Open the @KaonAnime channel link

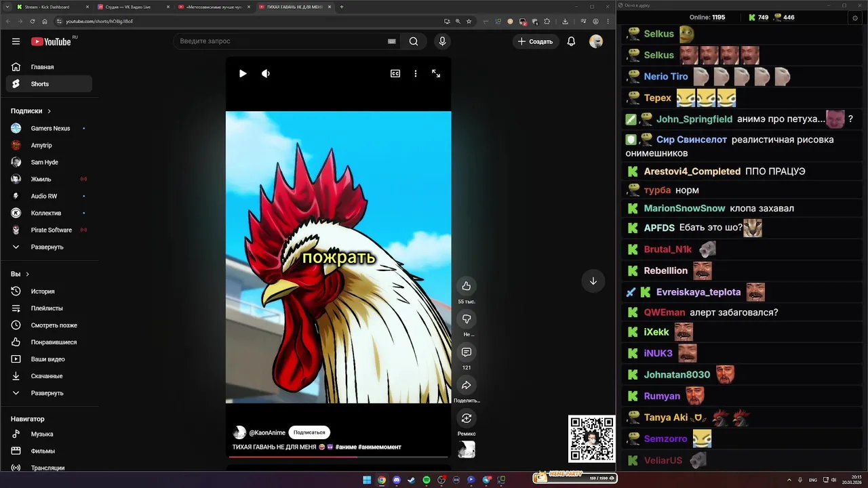(x=267, y=432)
